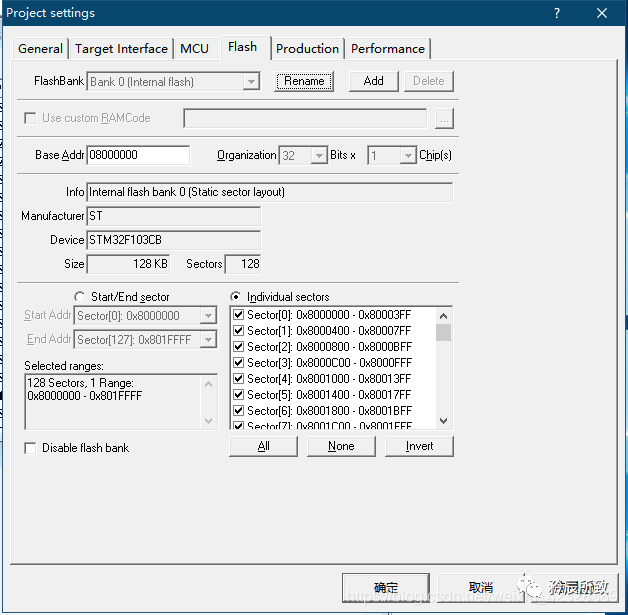Image resolution: width=628 pixels, height=615 pixels.
Task: Uncheck Sector[0] in the sectors list
Action: 238,315
